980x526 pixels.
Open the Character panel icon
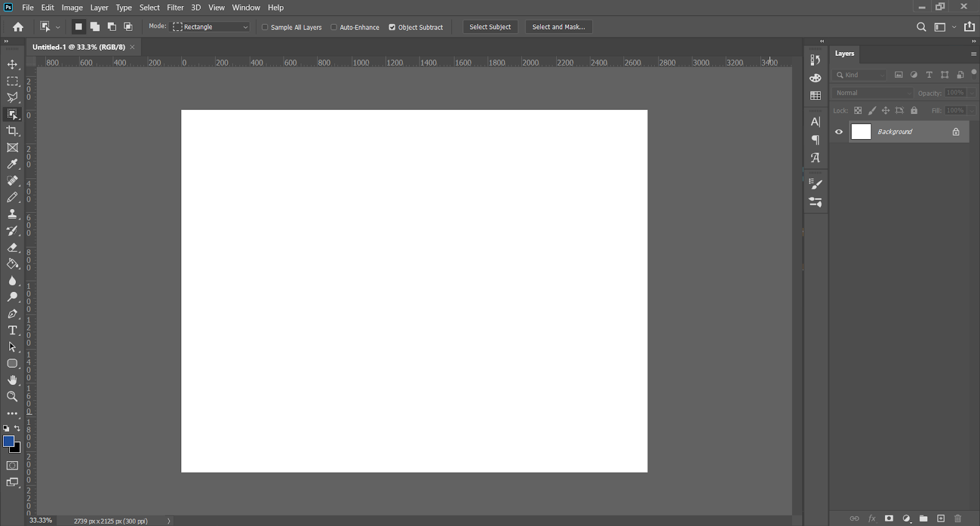pyautogui.click(x=815, y=122)
